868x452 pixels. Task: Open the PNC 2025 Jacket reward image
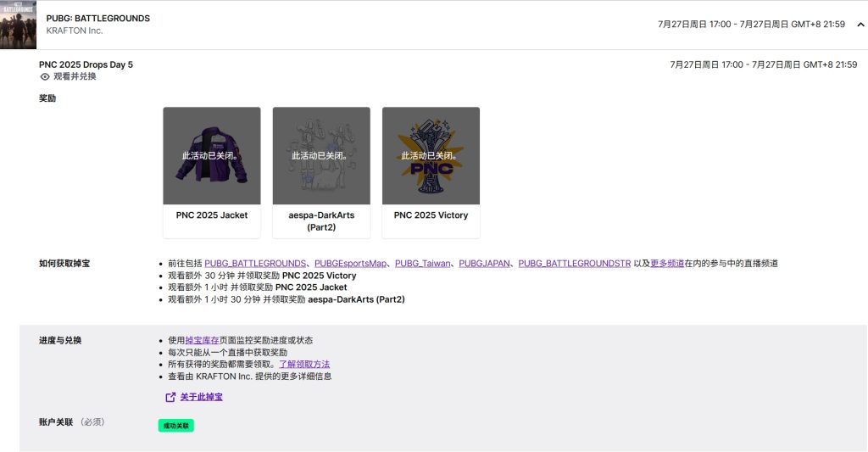point(211,156)
